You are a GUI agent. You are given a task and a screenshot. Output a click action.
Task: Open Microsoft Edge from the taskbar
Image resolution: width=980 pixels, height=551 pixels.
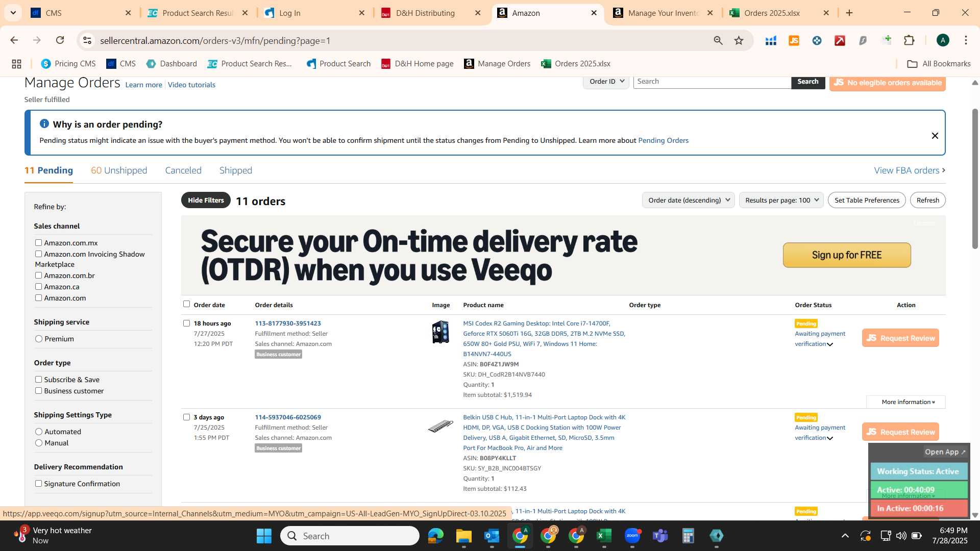[435, 536]
